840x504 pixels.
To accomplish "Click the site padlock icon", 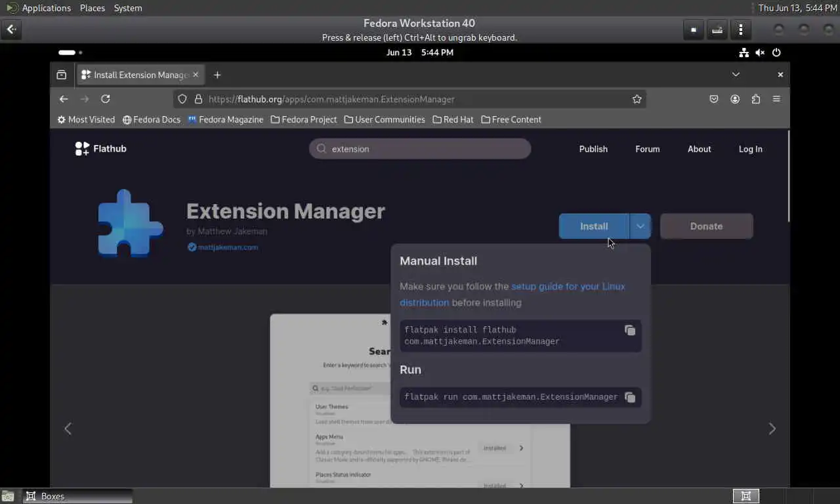I will click(x=199, y=99).
